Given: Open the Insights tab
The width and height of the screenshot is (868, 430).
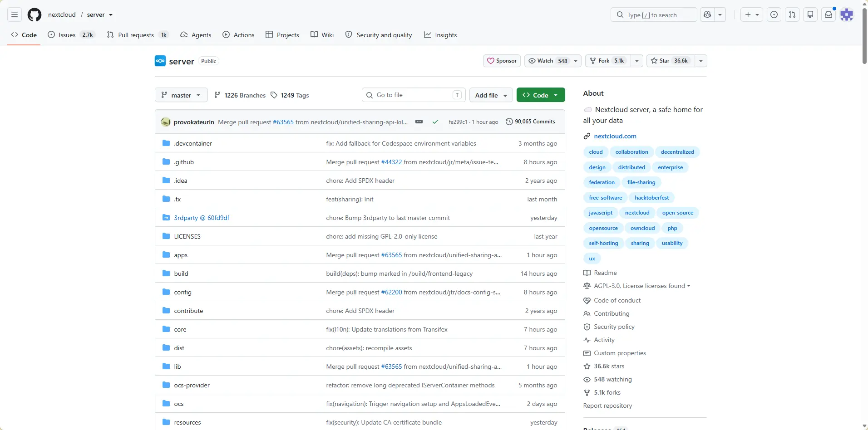Looking at the screenshot, I should tap(440, 35).
